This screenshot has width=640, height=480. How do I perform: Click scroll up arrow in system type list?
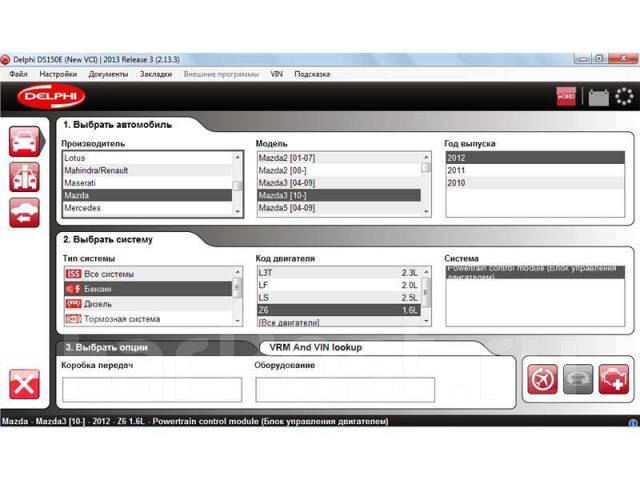pyautogui.click(x=238, y=272)
